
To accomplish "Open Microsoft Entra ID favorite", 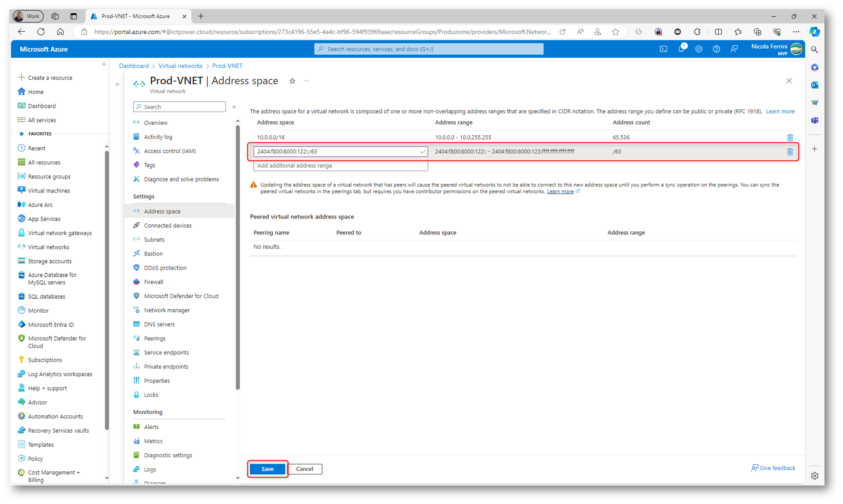I will 51,325.
